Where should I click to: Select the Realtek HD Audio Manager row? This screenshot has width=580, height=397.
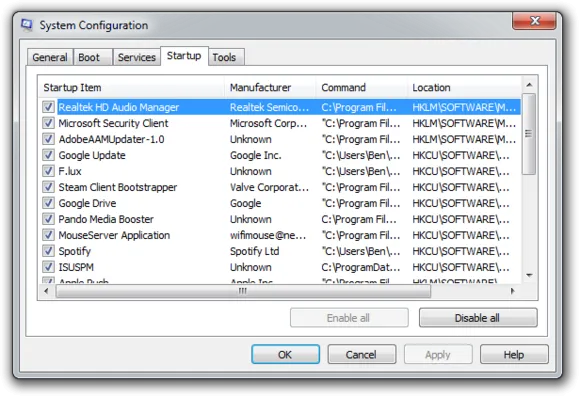point(289,107)
